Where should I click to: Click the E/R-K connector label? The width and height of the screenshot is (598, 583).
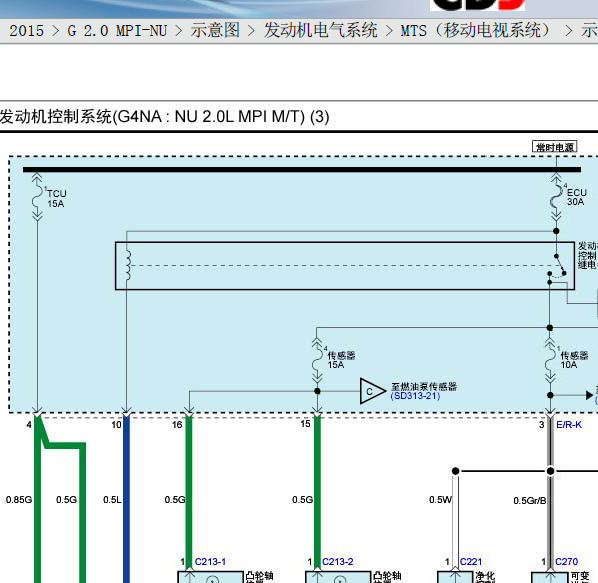(569, 425)
